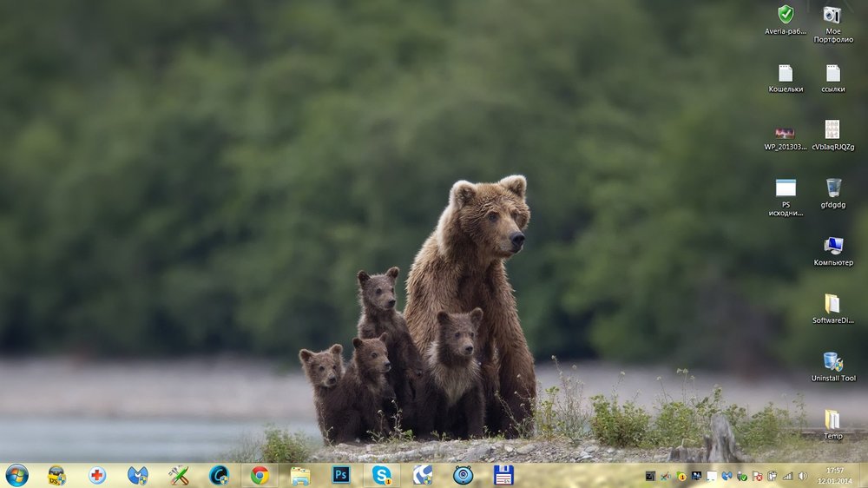
Task: Open Windows Explorer folder icon in taskbar
Action: (x=300, y=475)
